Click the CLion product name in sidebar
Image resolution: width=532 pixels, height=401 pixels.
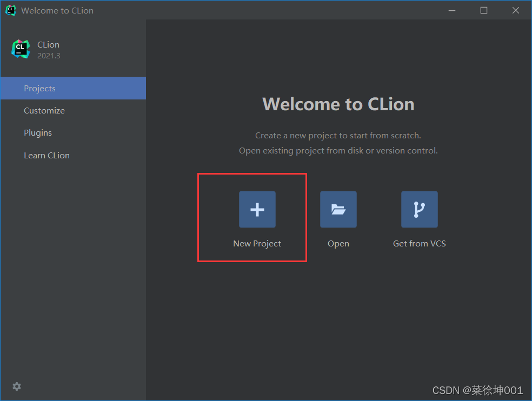48,45
